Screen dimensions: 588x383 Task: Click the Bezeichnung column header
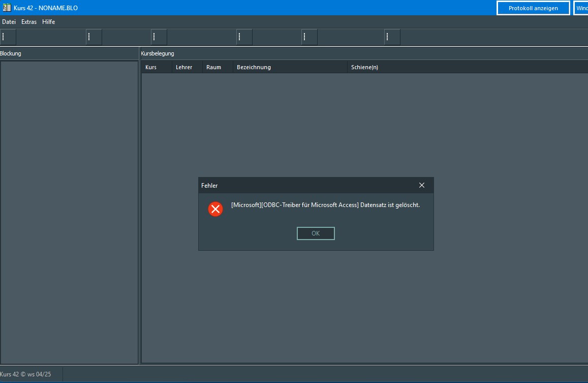[290, 67]
